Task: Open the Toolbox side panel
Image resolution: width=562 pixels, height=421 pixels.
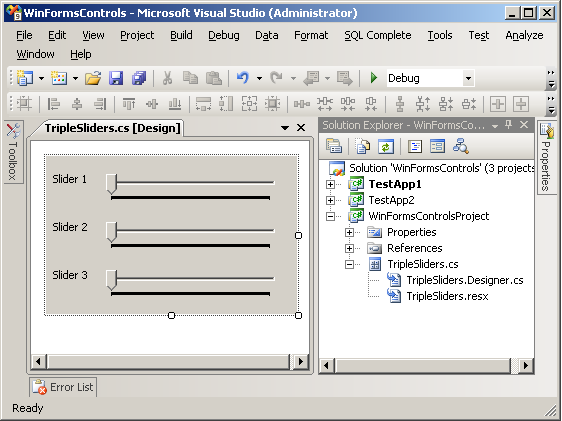Action: (14, 152)
